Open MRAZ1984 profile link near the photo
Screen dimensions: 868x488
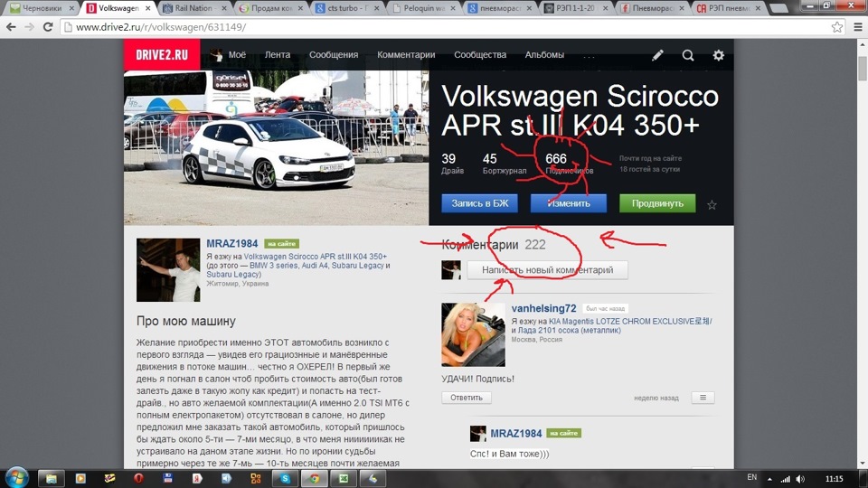tap(232, 243)
